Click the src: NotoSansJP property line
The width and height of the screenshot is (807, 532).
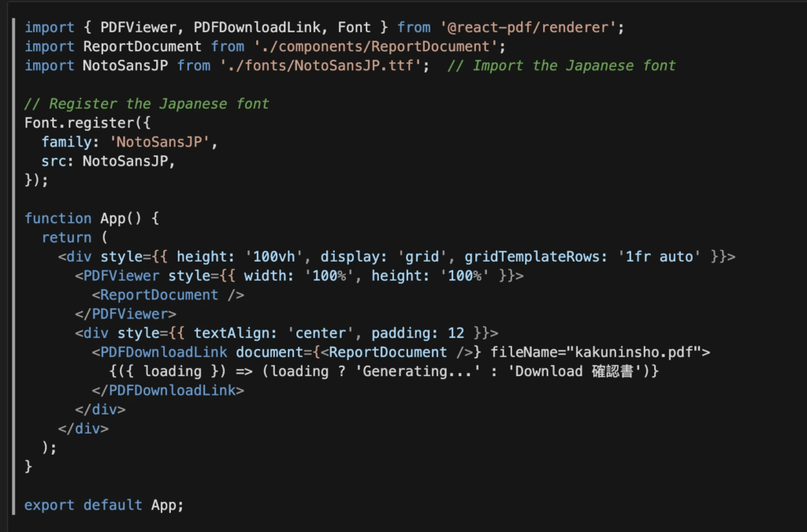coord(108,161)
